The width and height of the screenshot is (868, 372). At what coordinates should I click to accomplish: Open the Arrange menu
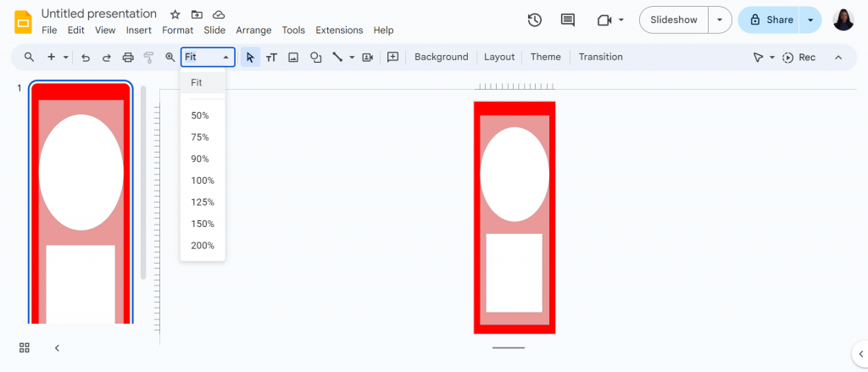[253, 30]
